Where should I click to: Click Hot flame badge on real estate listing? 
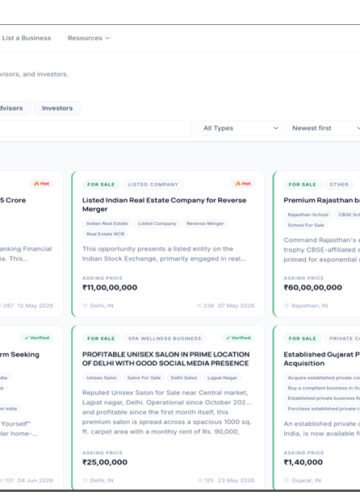click(243, 184)
